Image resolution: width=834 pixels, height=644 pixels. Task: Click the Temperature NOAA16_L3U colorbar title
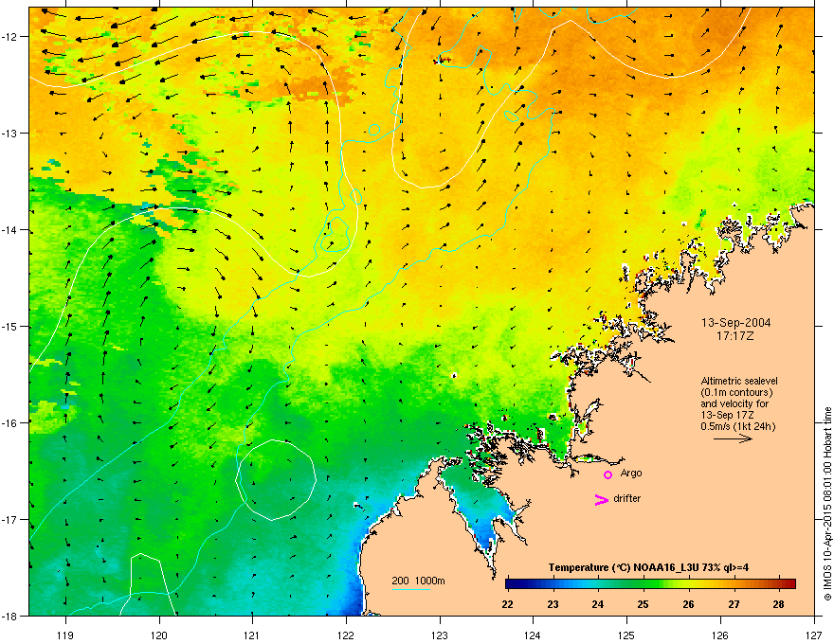(x=648, y=567)
